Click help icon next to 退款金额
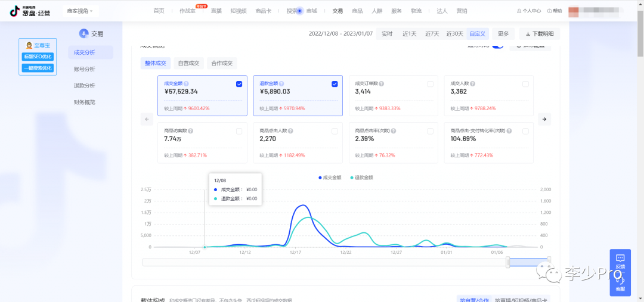 coord(281,83)
